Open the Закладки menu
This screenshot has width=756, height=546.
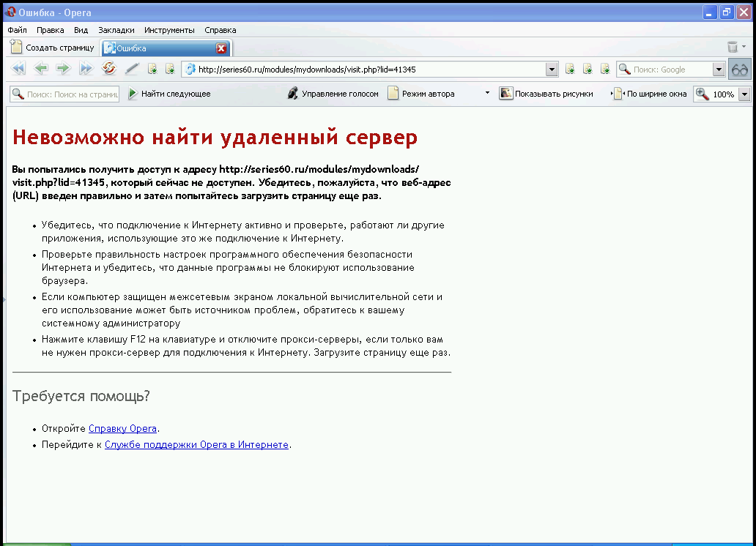(116, 30)
